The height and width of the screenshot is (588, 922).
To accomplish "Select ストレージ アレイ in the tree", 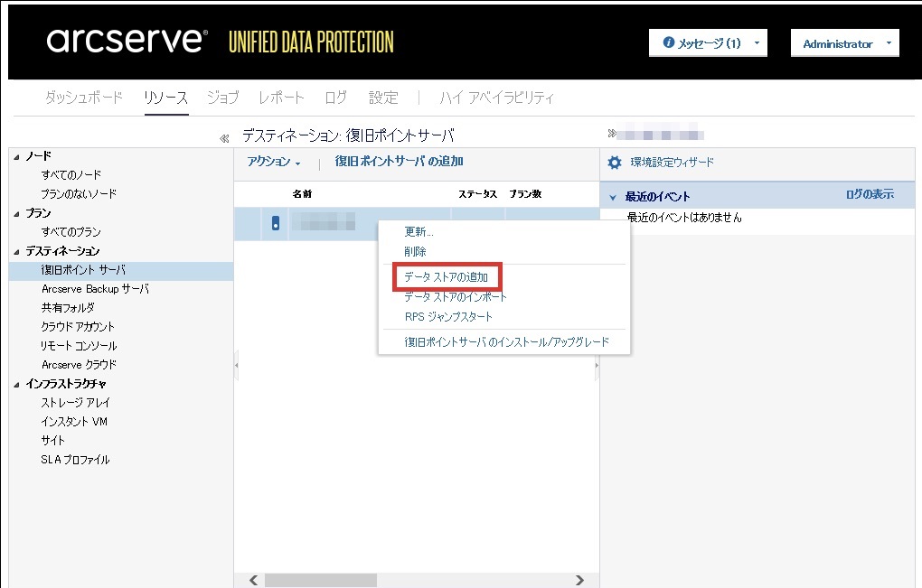I will coord(75,403).
